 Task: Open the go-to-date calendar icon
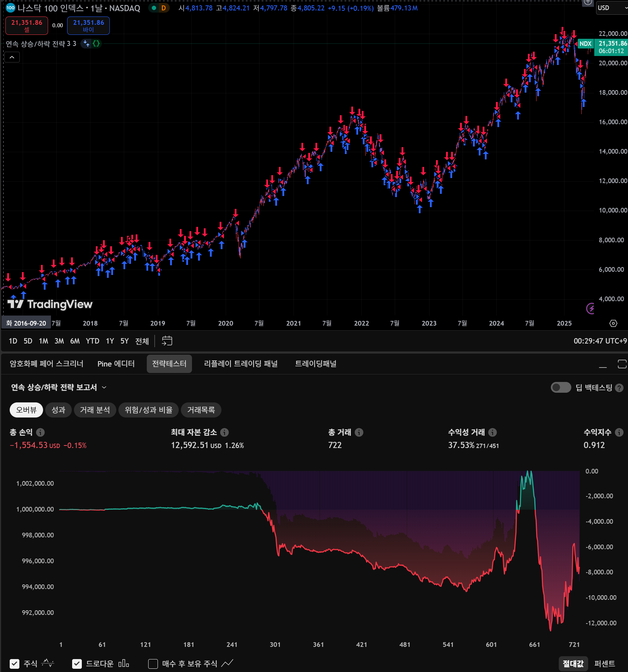(167, 341)
